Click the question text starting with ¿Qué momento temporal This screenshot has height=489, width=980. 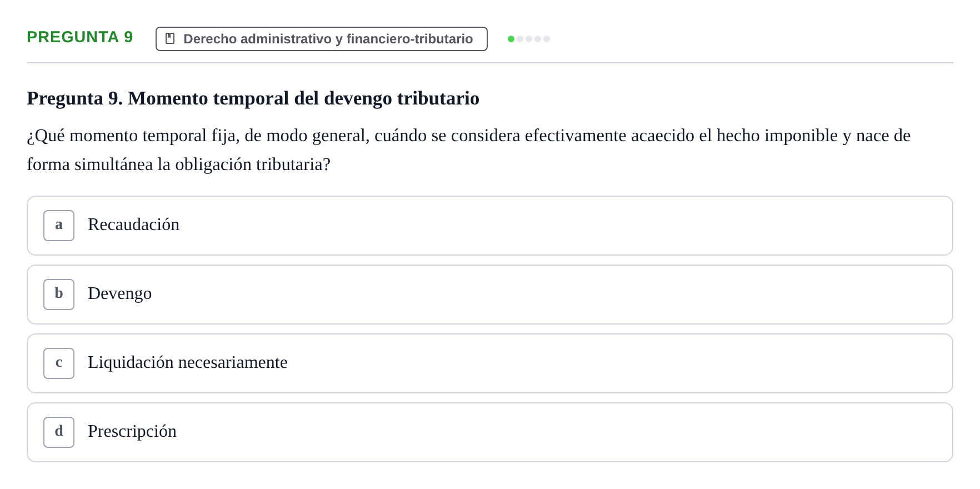click(x=469, y=150)
